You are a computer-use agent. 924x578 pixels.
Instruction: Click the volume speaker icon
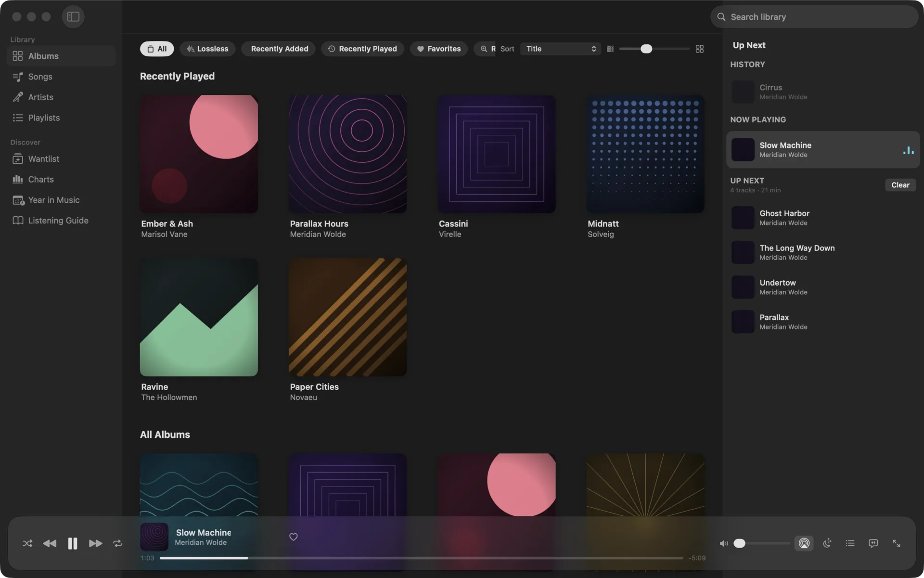(724, 543)
